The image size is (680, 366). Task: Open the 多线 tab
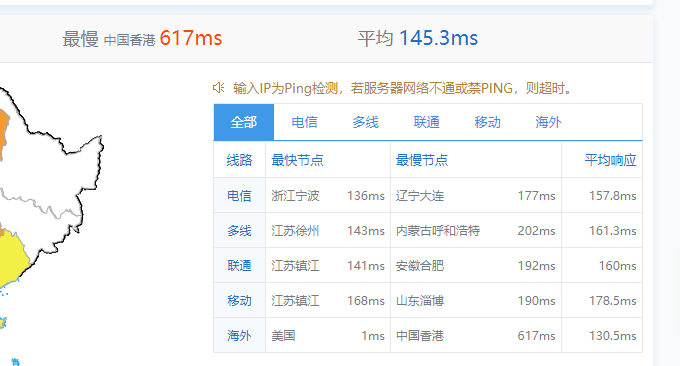click(x=366, y=122)
